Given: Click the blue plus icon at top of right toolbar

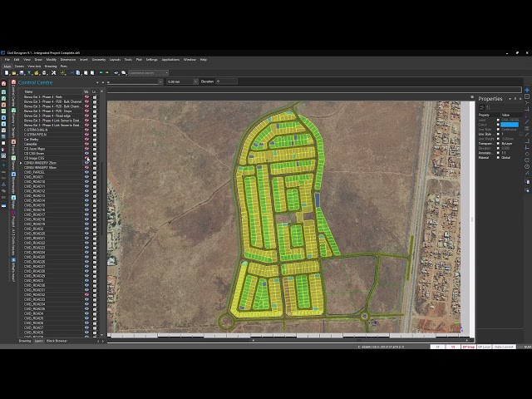Looking at the screenshot, I should point(527,90).
